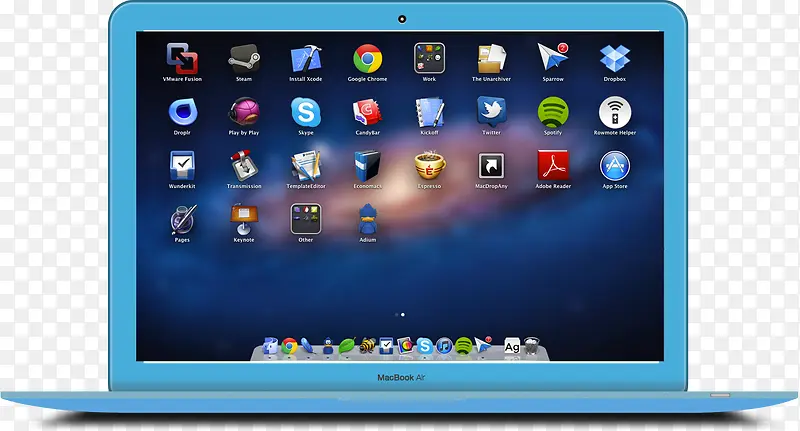Open Spotify from the Dock

(463, 346)
